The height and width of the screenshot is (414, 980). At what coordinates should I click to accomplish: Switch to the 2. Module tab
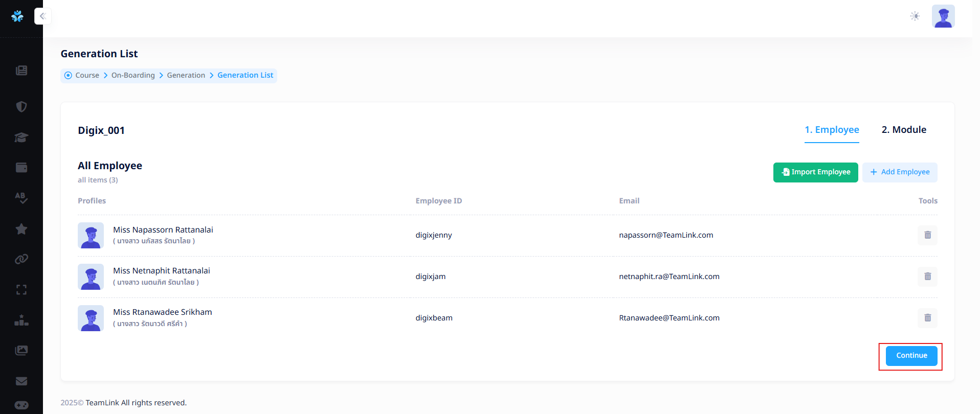click(904, 130)
